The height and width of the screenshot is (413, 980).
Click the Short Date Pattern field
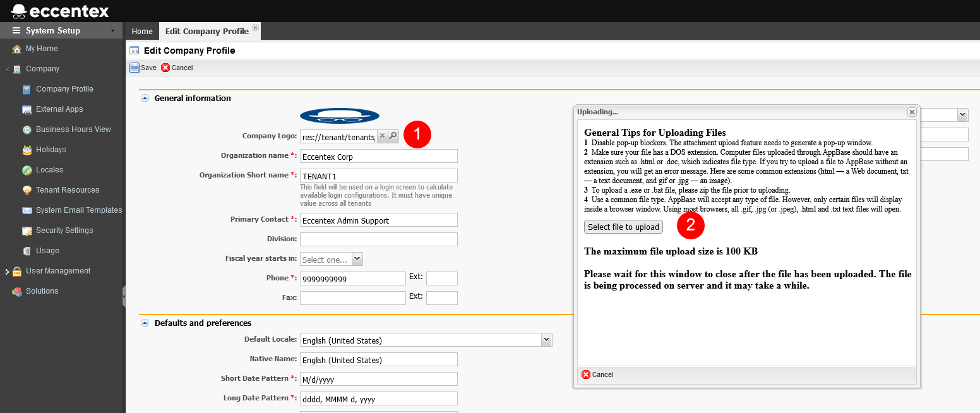(x=379, y=379)
